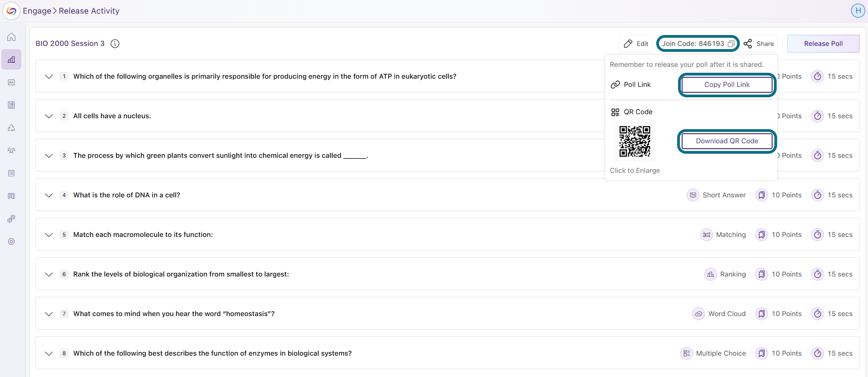The image size is (868, 377).
Task: Open the double gears integrations sidebar icon
Action: [x=11, y=219]
